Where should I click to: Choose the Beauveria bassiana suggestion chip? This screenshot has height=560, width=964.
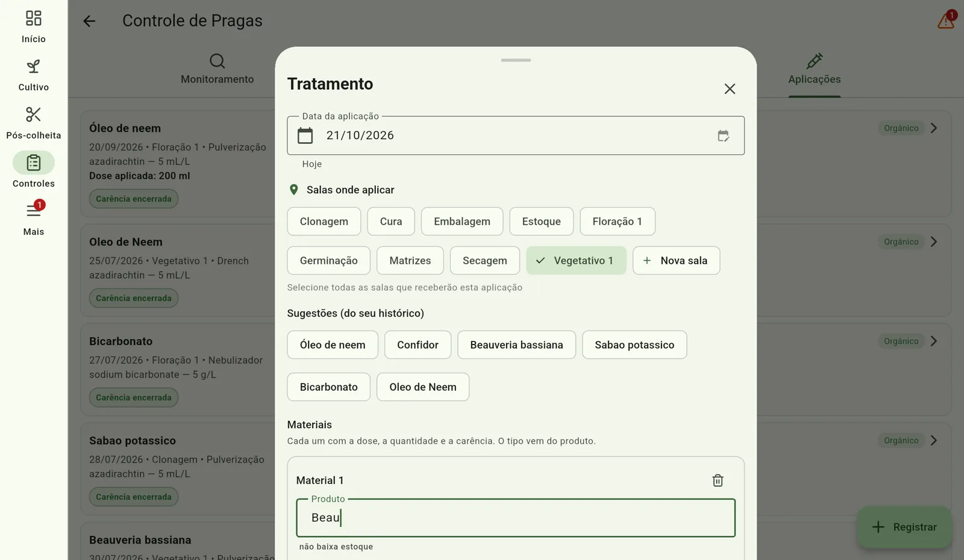click(x=517, y=345)
